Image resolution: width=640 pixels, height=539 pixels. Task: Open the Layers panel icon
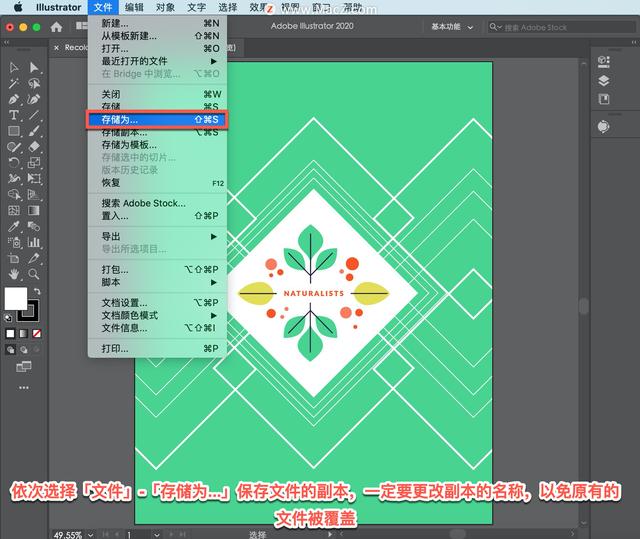click(603, 81)
